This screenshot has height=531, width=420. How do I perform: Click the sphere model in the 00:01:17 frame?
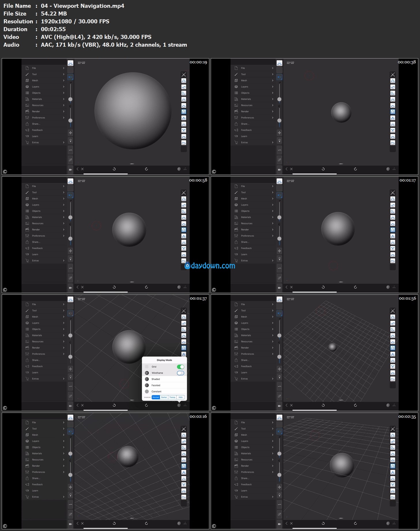338,229
